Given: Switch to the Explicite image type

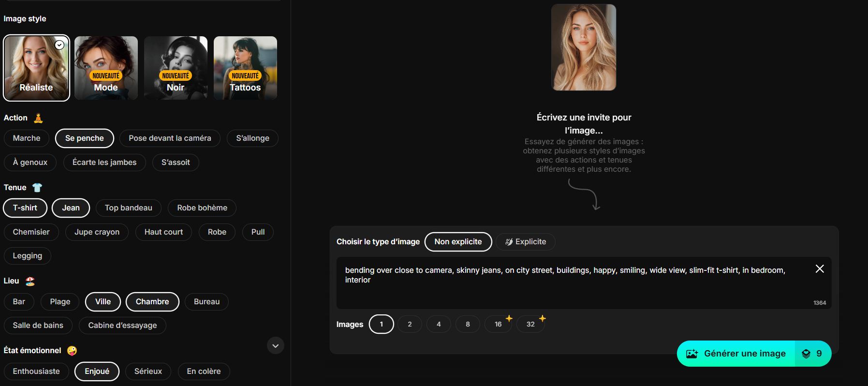Looking at the screenshot, I should tap(526, 242).
